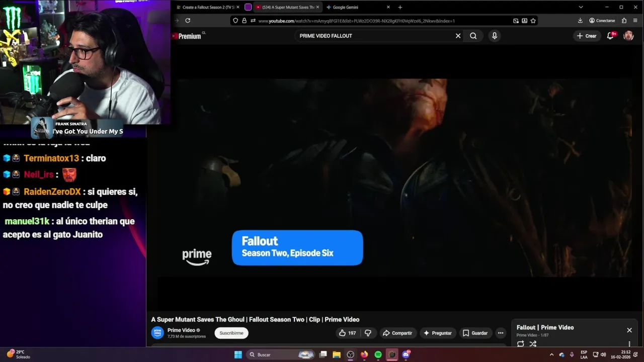644x362 pixels.
Task: Open OBS Studio from the taskbar
Action: coord(351,354)
